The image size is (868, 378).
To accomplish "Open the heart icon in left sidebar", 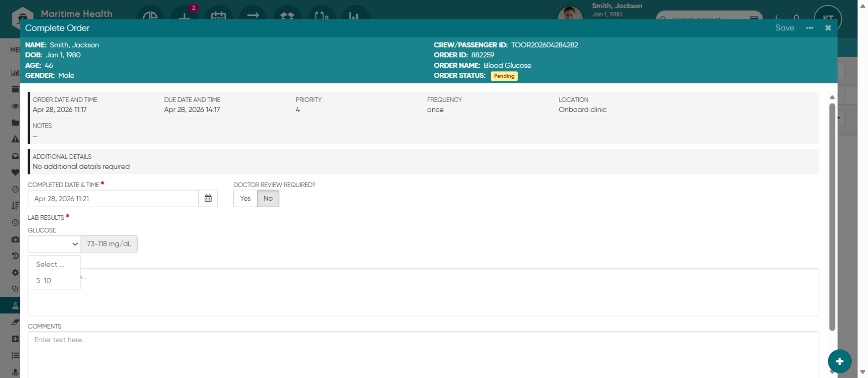I will pyautogui.click(x=15, y=172).
